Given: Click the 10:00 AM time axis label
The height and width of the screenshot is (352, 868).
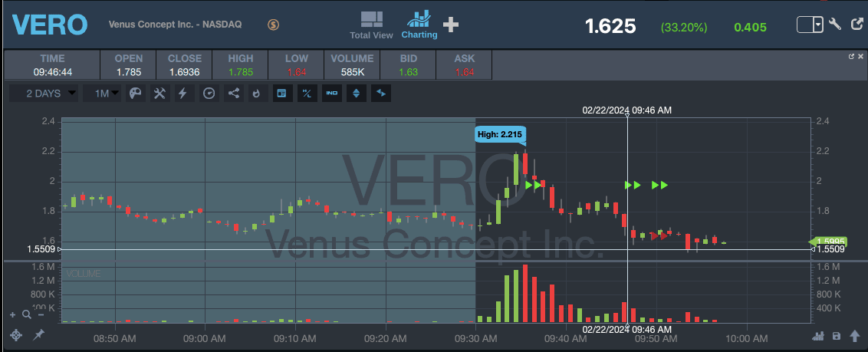Looking at the screenshot, I should [745, 338].
